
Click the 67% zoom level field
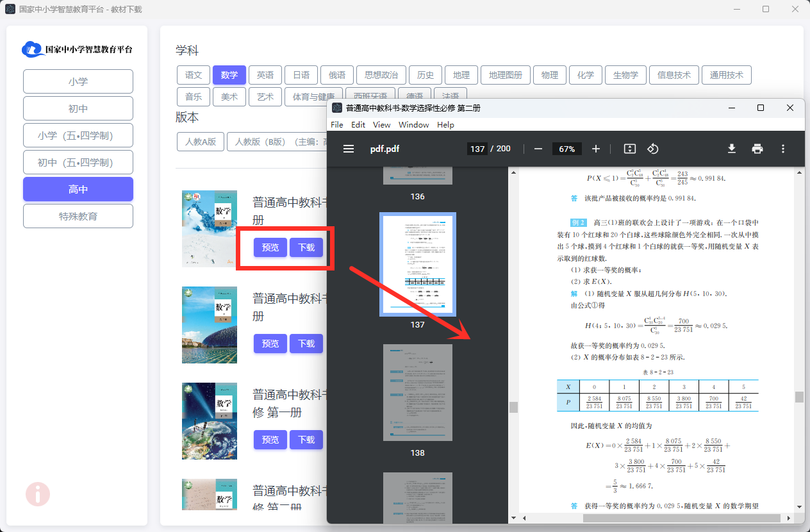pos(567,149)
